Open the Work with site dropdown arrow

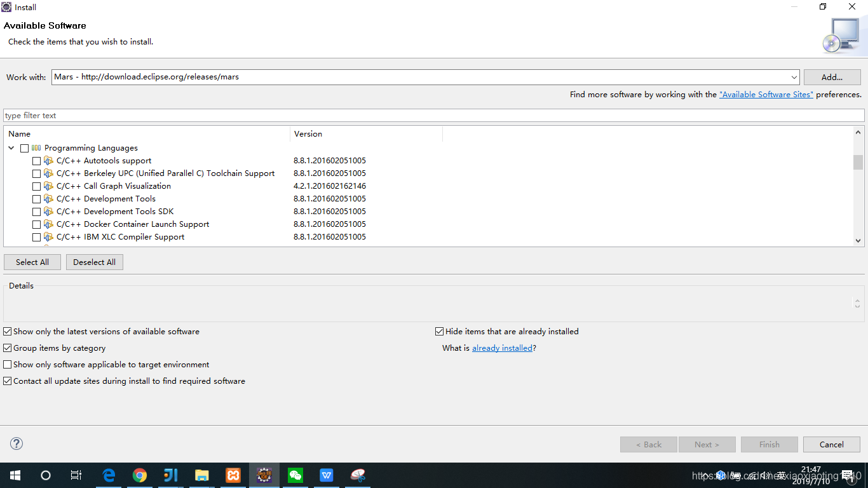coord(794,77)
